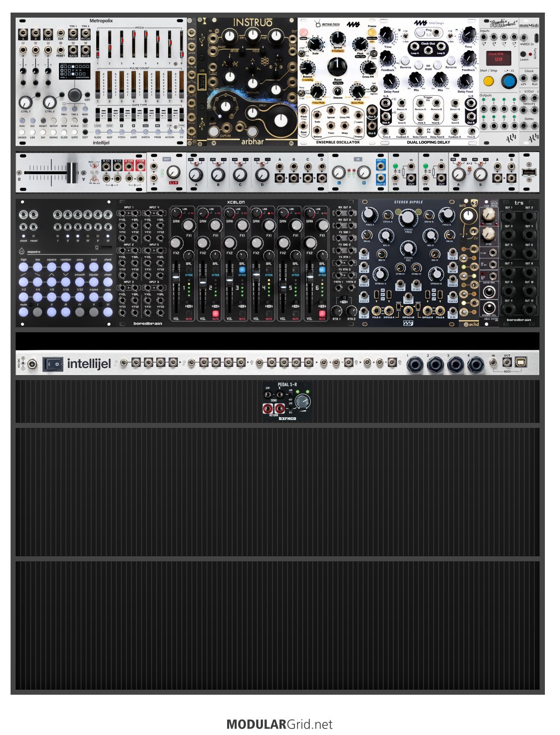The image size is (560, 735).
Task: Select the maestro 1/16 division button
Action: (x=66, y=297)
